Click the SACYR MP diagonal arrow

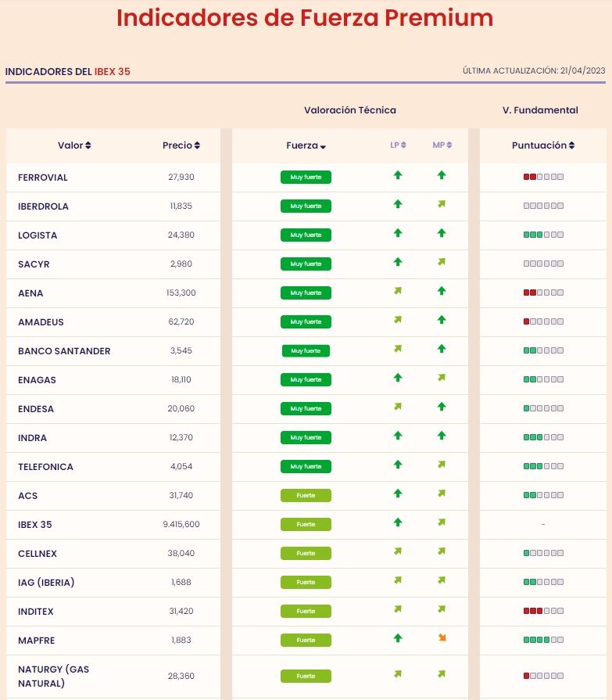pyautogui.click(x=442, y=262)
